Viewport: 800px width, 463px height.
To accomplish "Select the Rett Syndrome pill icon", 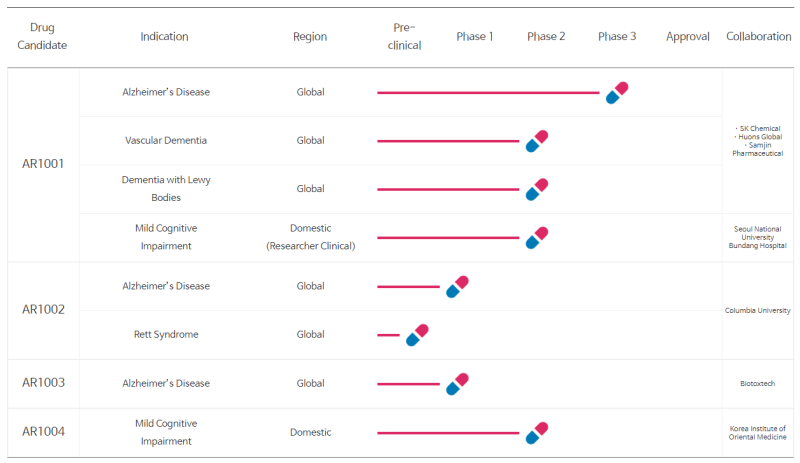I will click(x=417, y=335).
